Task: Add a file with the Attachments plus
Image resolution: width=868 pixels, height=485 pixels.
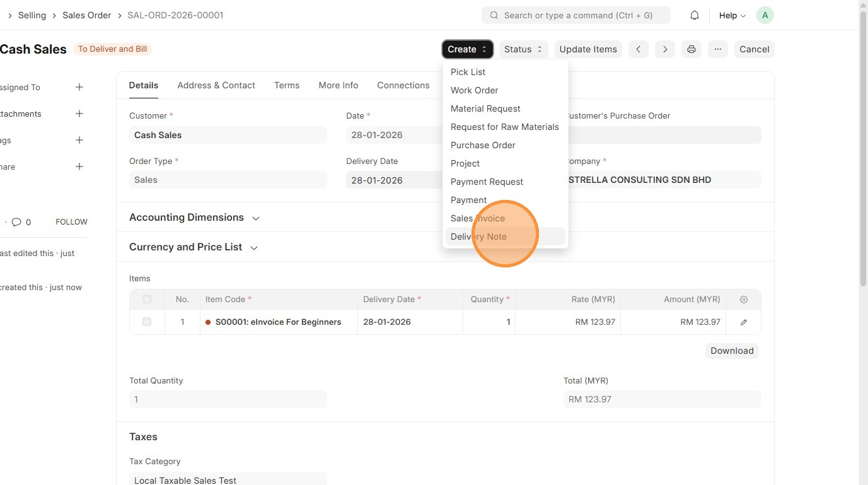Action: pyautogui.click(x=79, y=114)
